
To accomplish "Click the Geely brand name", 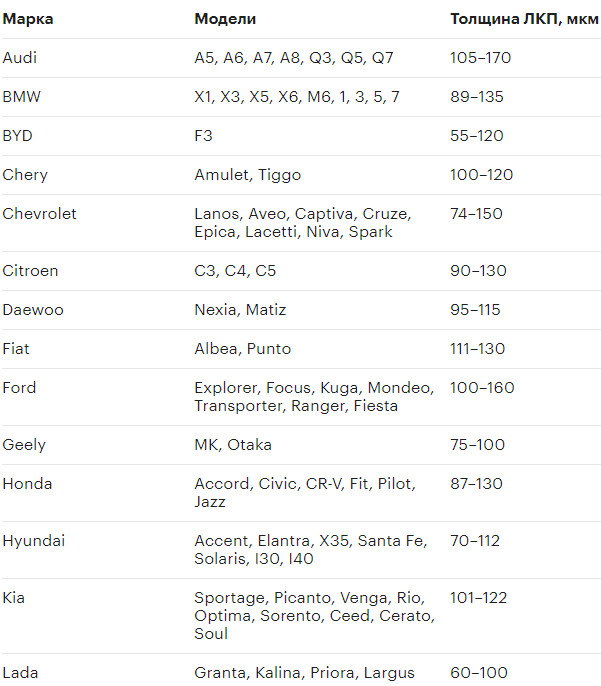I will [x=24, y=445].
